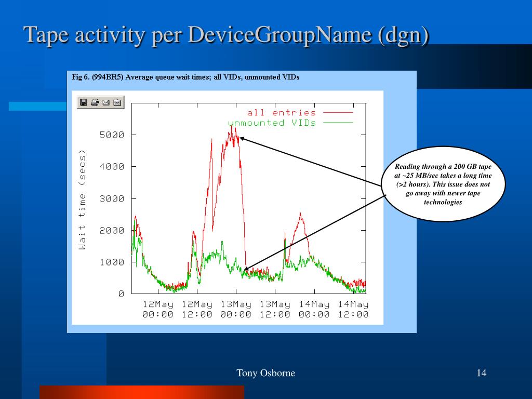Click the '14May 00:00' x-axis label
532x399 pixels.
click(x=314, y=310)
